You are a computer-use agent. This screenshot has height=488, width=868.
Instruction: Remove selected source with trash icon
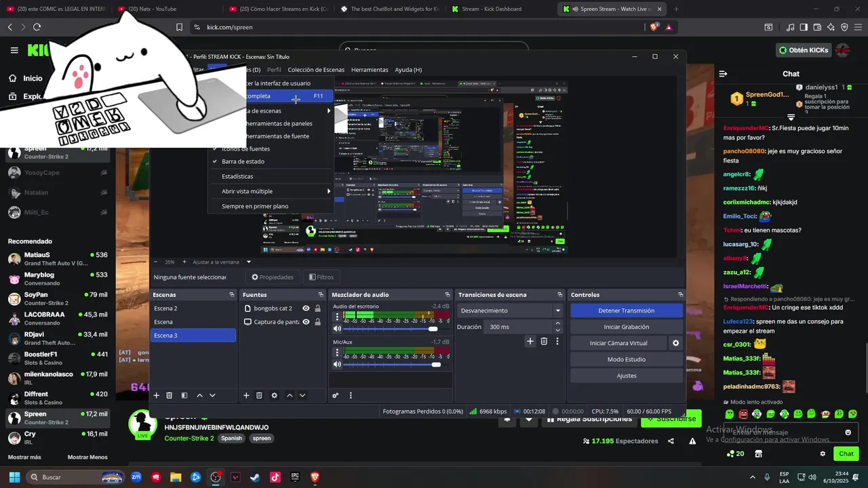(259, 395)
